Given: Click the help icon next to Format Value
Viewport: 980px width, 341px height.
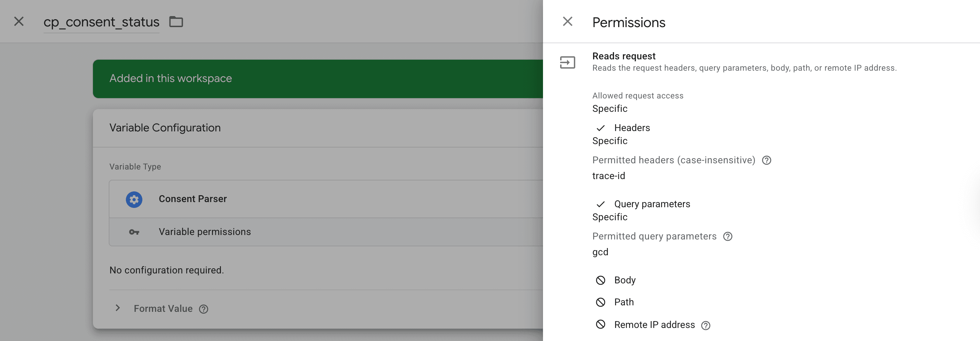Looking at the screenshot, I should pyautogui.click(x=204, y=309).
